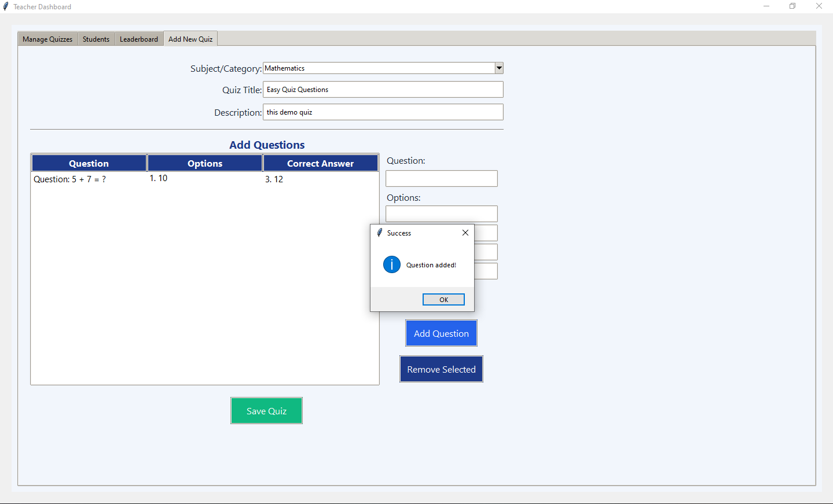Viewport: 833px width, 504px height.
Task: Dismiss the dialog with the OK button
Action: tap(443, 299)
